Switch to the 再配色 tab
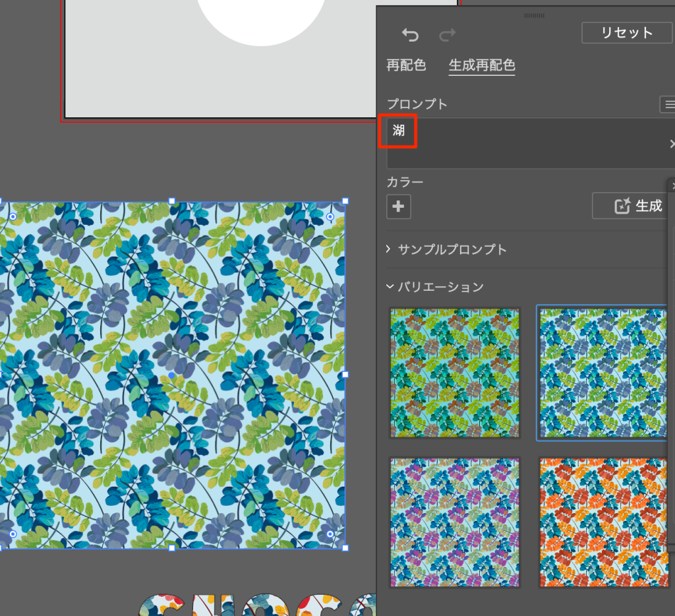This screenshot has height=616, width=675. [406, 65]
